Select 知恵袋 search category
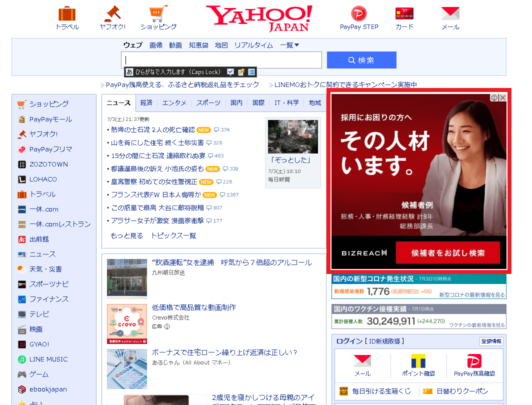 [x=198, y=45]
